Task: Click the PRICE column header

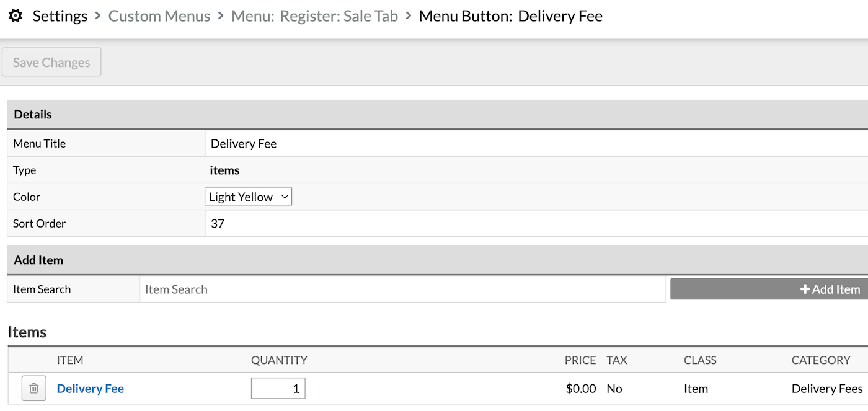Action: tap(580, 360)
